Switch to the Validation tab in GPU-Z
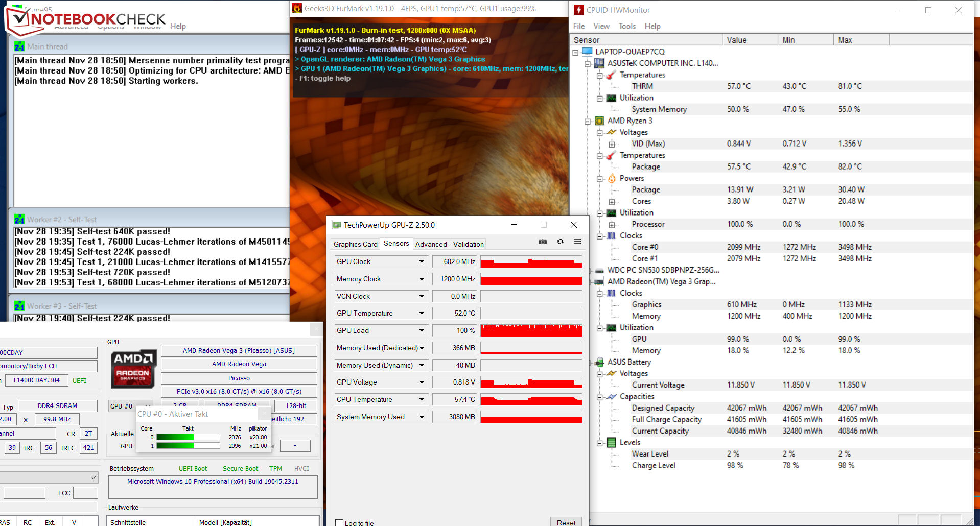 click(x=468, y=244)
